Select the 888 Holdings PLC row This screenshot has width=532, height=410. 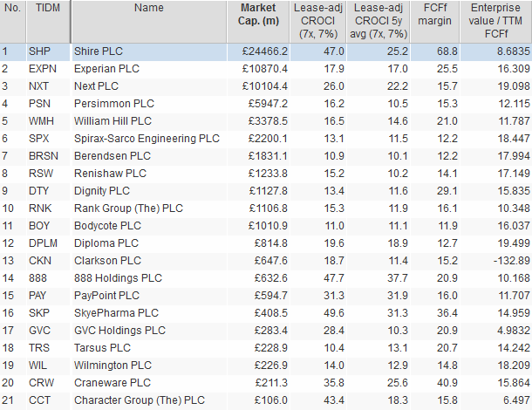[266, 278]
